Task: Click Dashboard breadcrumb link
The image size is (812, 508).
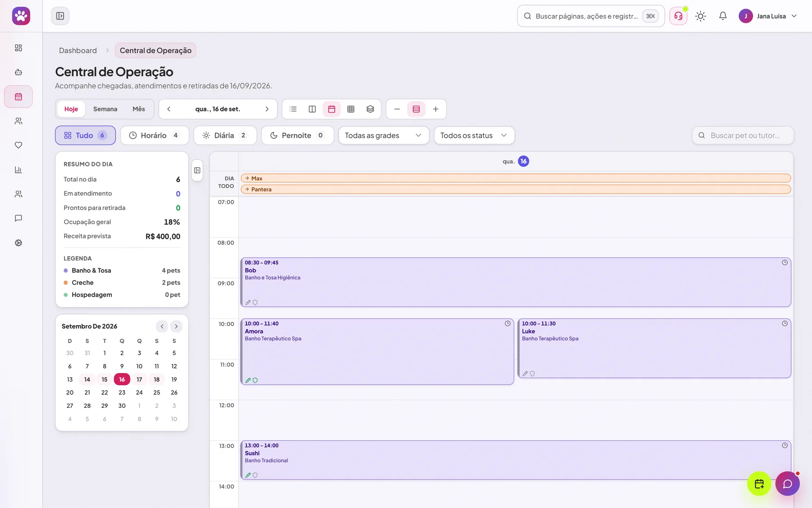Action: coord(78,51)
